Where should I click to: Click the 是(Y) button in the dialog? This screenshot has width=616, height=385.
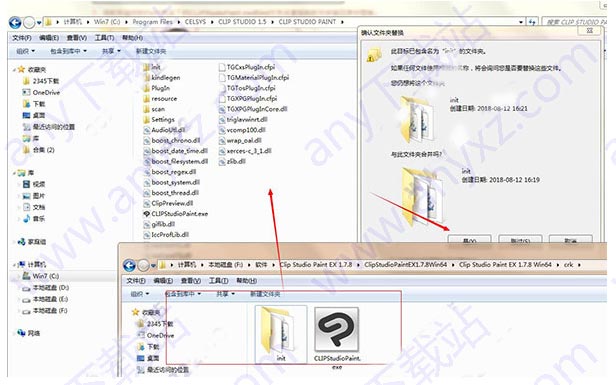[x=469, y=240]
